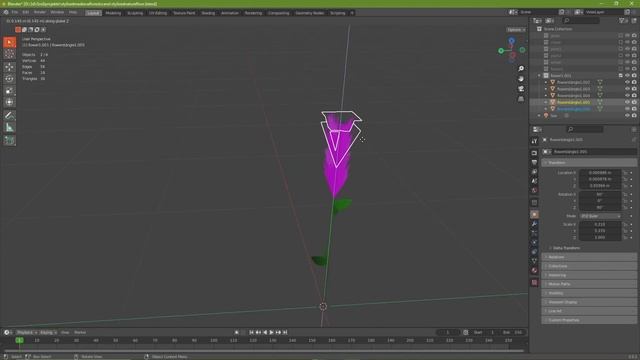Expand the Viewport Display panel
Screen dimensions: 640x360
pos(589,302)
